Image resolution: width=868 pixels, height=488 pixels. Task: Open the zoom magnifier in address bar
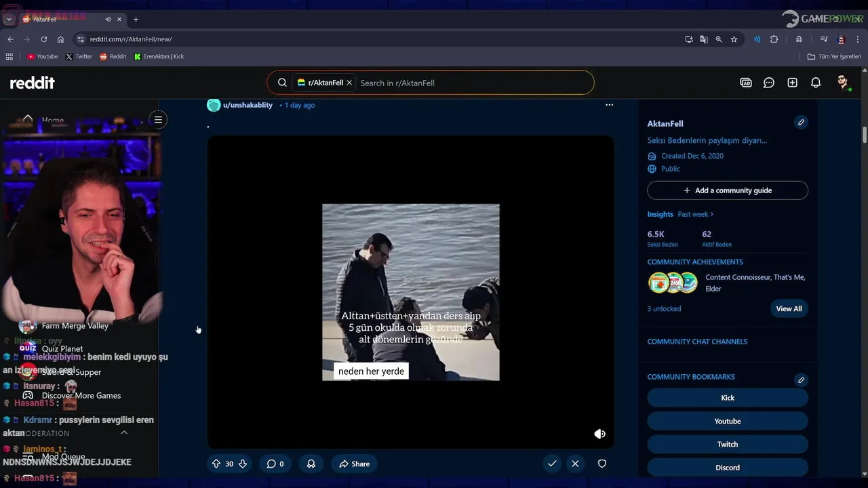coord(719,39)
